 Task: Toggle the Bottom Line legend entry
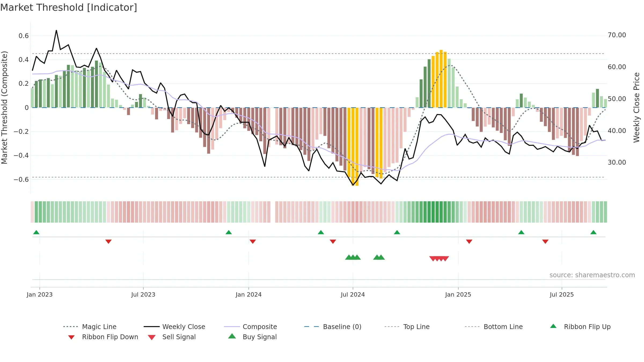coord(494,327)
